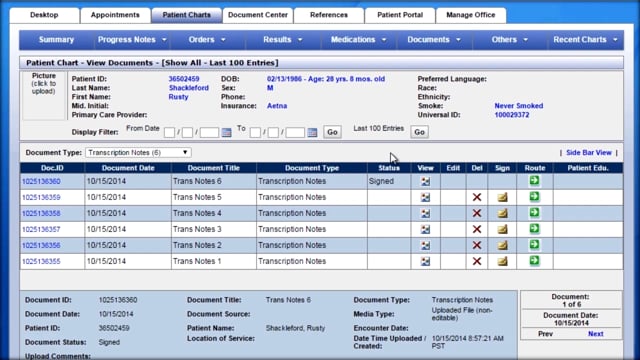This screenshot has height=360, width=640.
Task: Go to Next document
Action: point(596,334)
